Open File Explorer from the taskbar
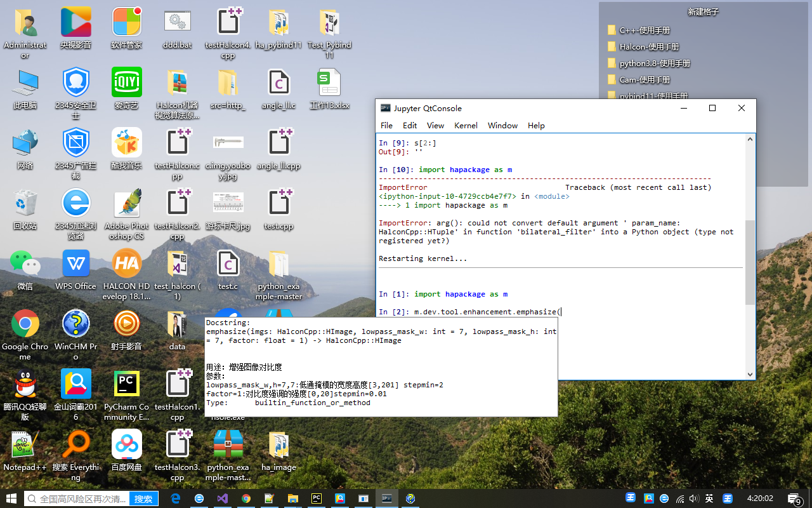This screenshot has height=508, width=812. (292, 498)
